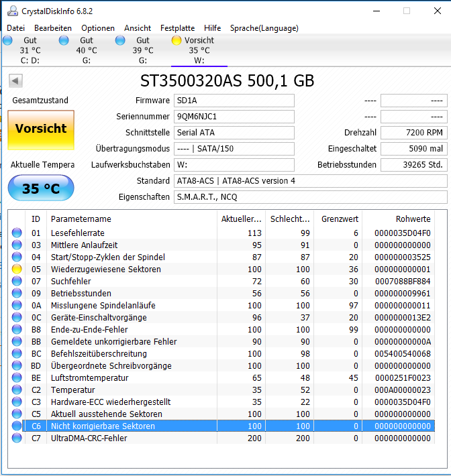
Task: Click the Übertragungsmodus field SATA/150
Action: (234, 149)
